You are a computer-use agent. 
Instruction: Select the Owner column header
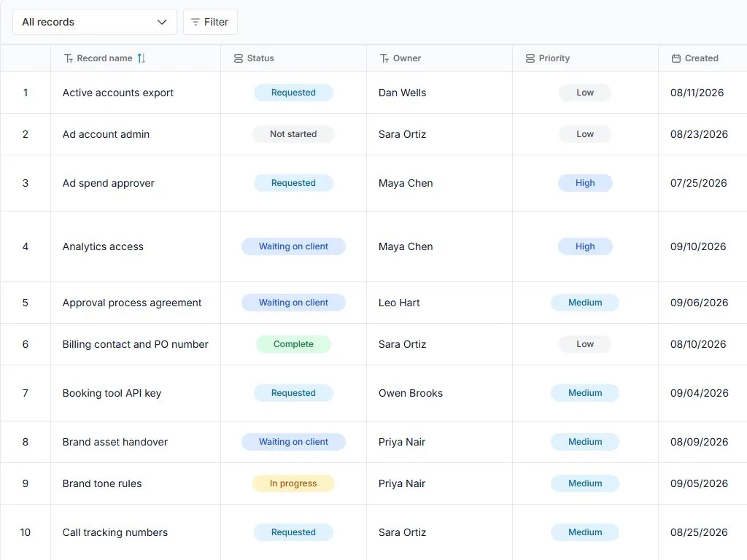[439, 58]
